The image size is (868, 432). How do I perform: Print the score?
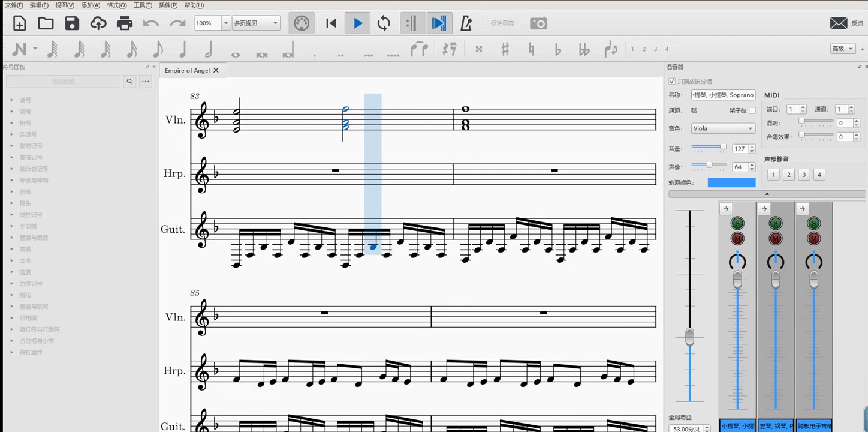[125, 23]
